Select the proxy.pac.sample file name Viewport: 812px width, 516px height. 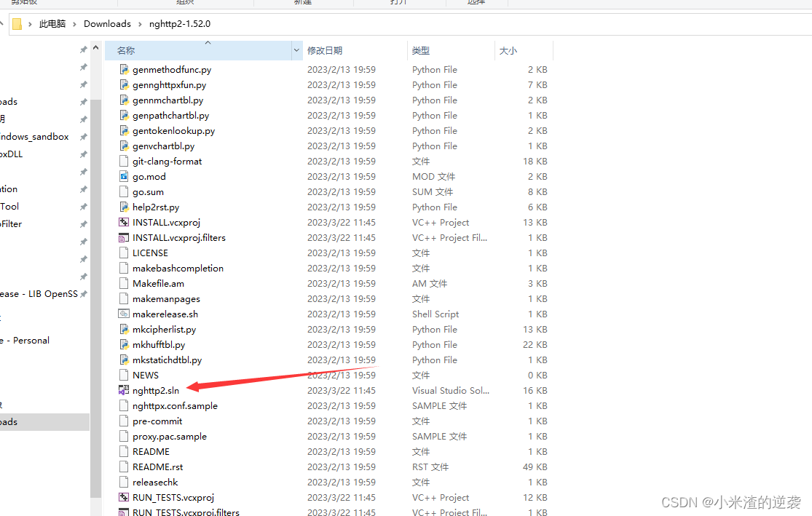click(170, 436)
